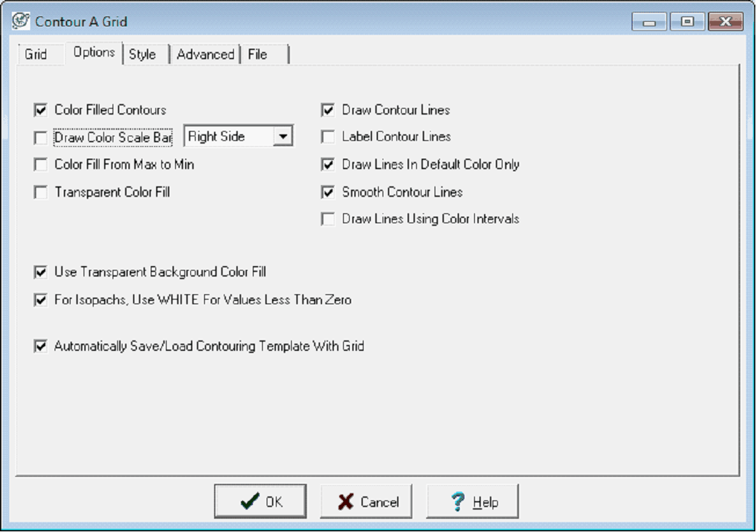
Task: Enable Label Contour Lines checkbox
Action: coord(328,137)
